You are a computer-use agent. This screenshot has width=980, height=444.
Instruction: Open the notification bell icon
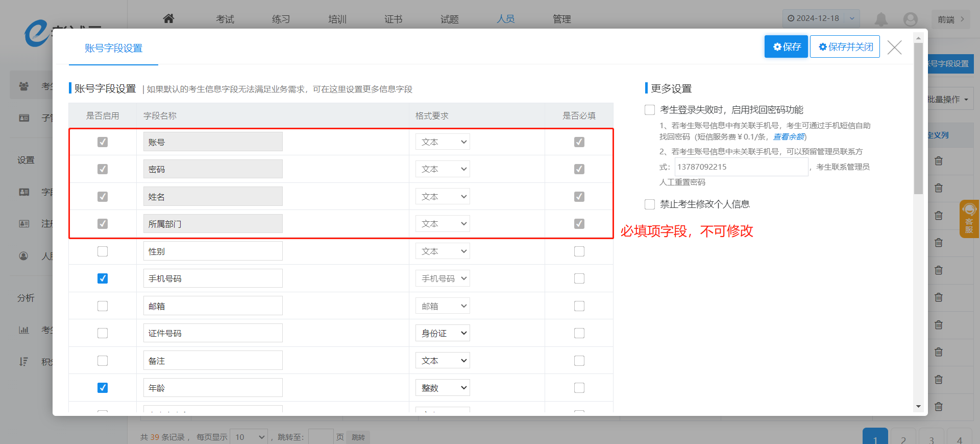[x=881, y=19]
